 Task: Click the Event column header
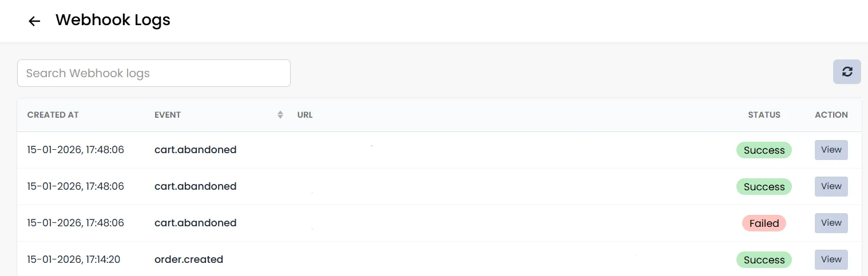coord(168,115)
